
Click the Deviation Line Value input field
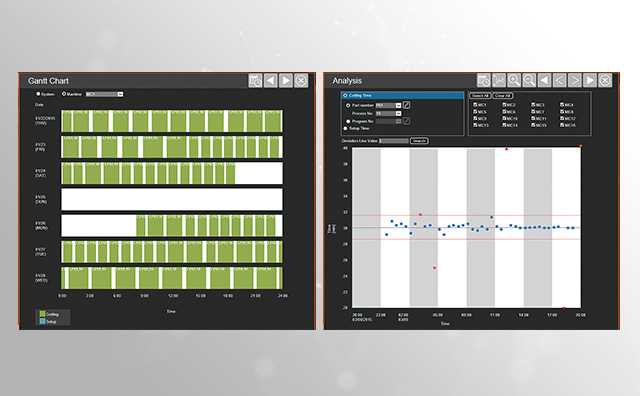[393, 141]
